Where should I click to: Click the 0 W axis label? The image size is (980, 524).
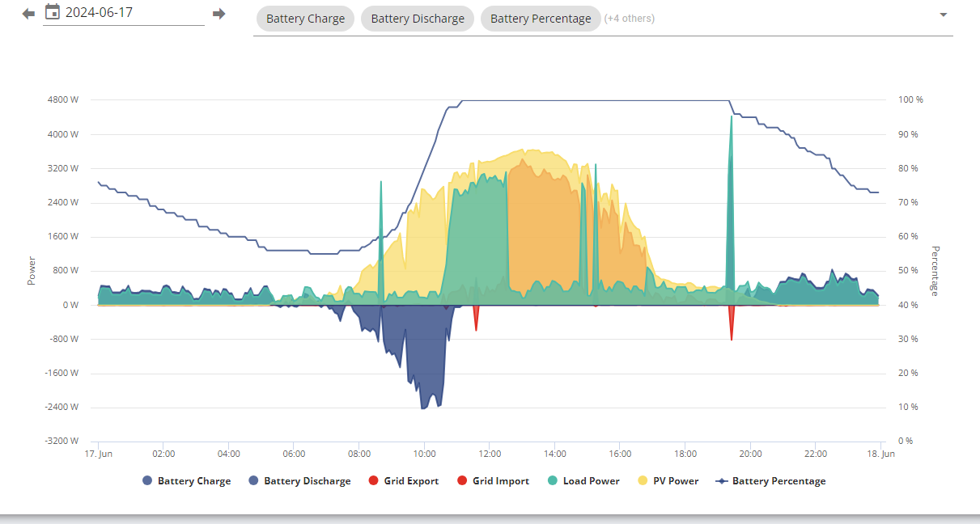pos(70,305)
